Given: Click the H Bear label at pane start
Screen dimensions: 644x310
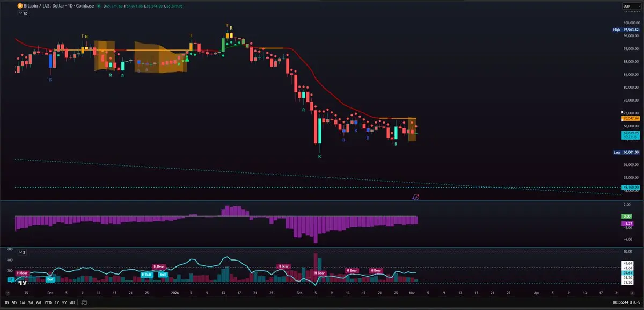Looking at the screenshot, I should (22, 273).
